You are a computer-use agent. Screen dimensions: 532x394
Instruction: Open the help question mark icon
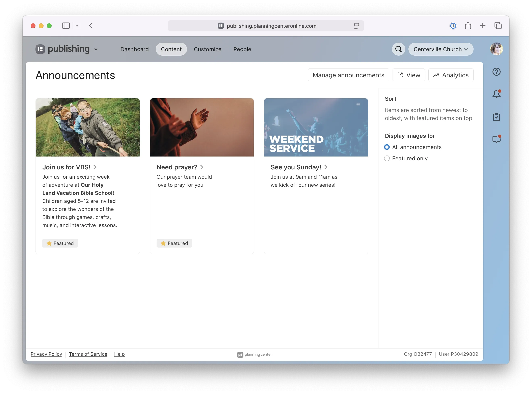point(496,72)
